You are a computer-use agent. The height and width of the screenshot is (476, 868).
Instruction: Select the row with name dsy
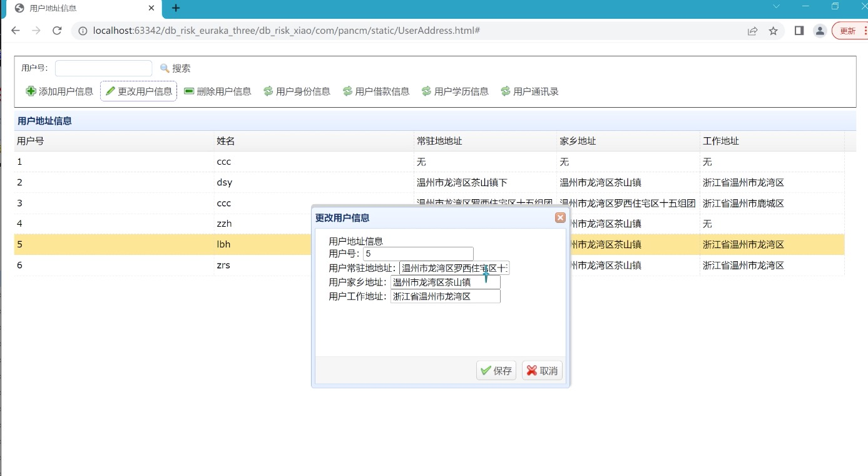pos(429,182)
